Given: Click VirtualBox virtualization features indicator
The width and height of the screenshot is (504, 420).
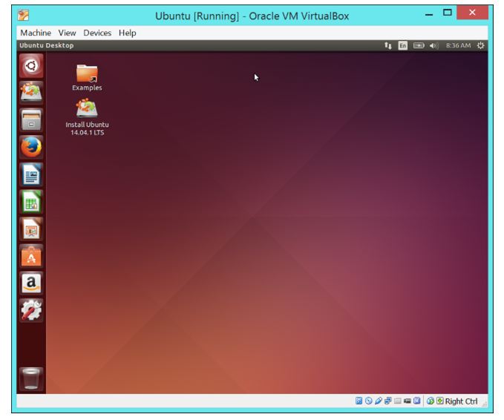Looking at the screenshot, I should [417, 401].
